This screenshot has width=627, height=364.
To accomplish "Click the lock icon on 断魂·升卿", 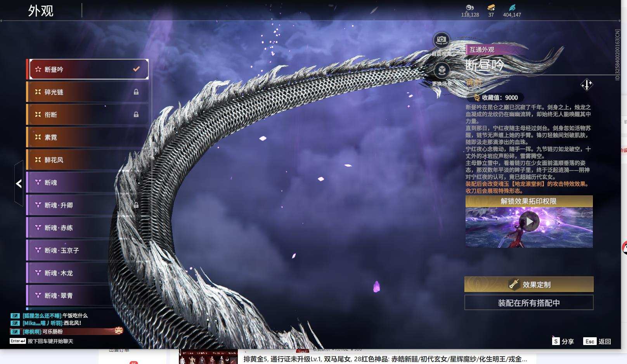I will tap(136, 205).
